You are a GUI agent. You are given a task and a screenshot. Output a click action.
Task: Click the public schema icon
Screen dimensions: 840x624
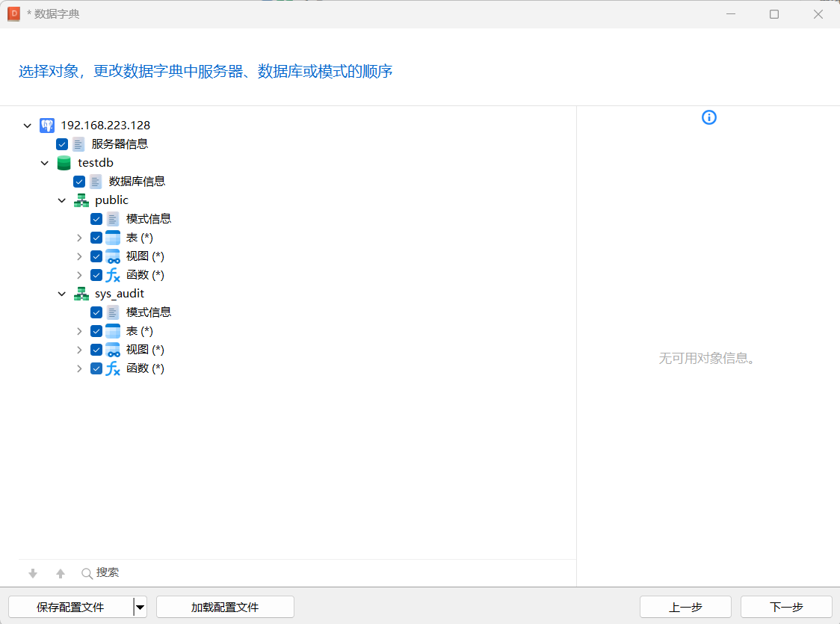pyautogui.click(x=81, y=200)
